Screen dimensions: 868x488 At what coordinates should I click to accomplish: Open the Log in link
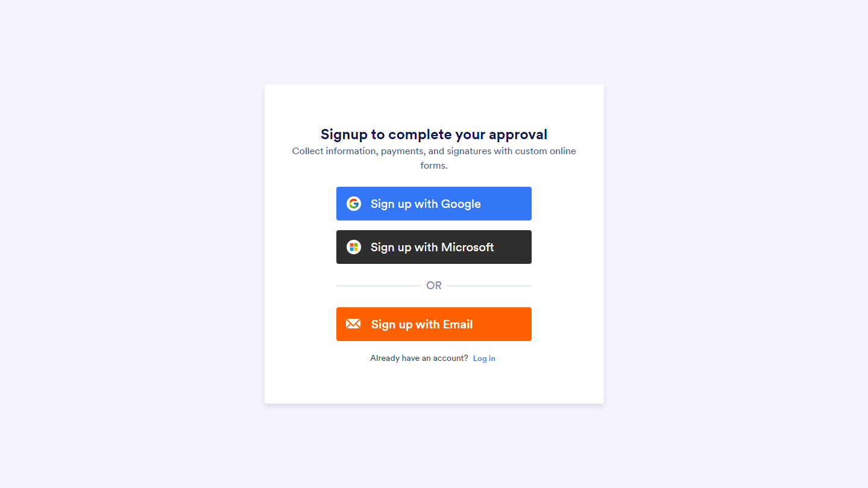(x=484, y=358)
